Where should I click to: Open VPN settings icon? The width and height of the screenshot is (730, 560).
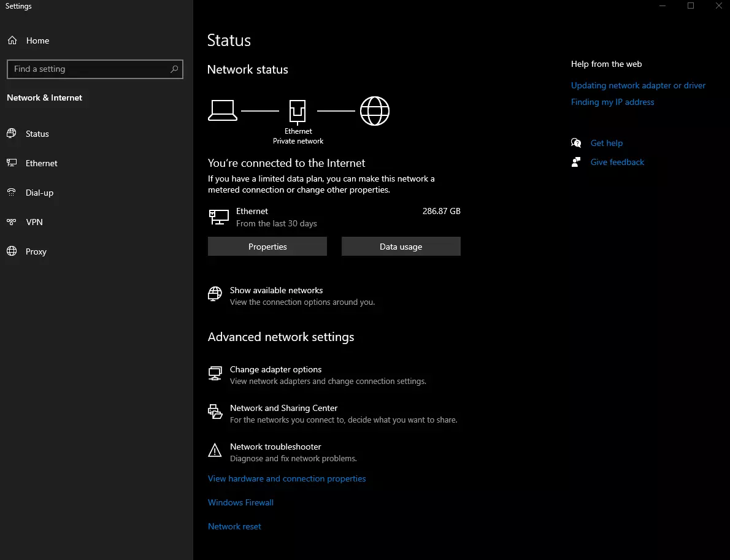coord(12,222)
